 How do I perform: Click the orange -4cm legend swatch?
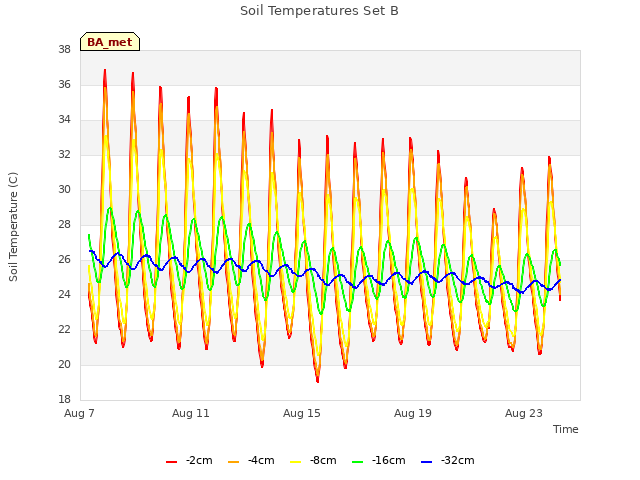tap(233, 462)
